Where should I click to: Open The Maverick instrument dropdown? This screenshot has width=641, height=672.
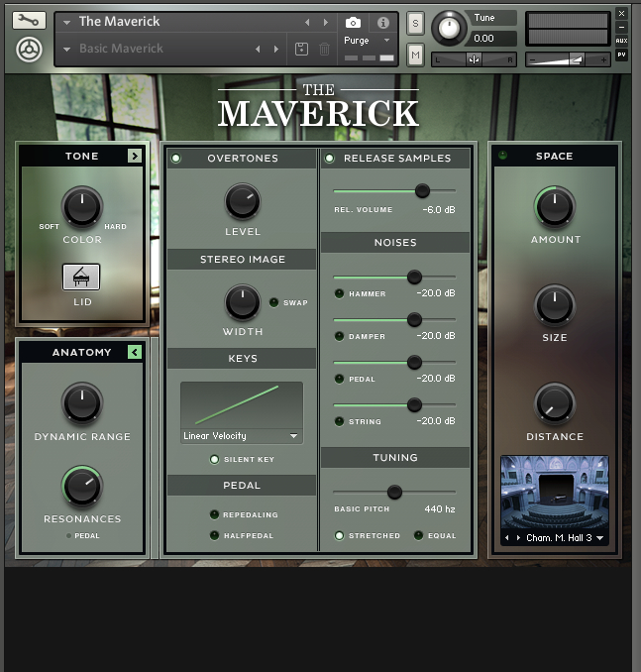click(x=66, y=22)
